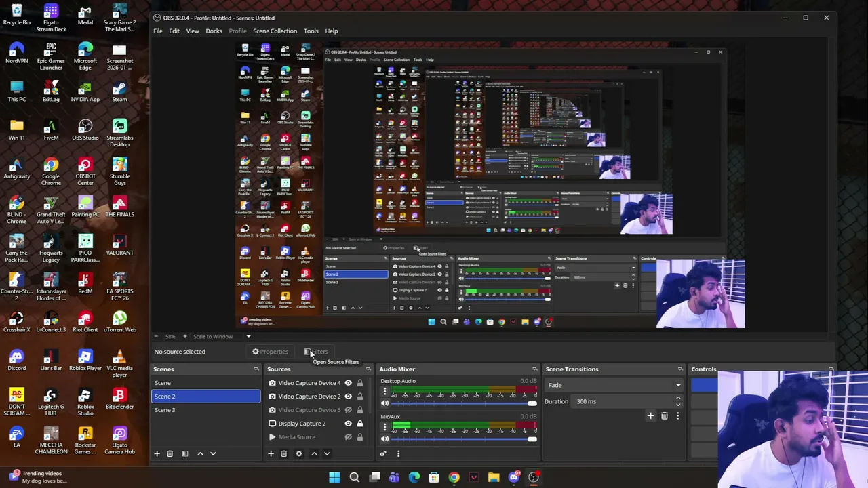
Task: Mute the Mic/Aux channel
Action: coord(385,439)
